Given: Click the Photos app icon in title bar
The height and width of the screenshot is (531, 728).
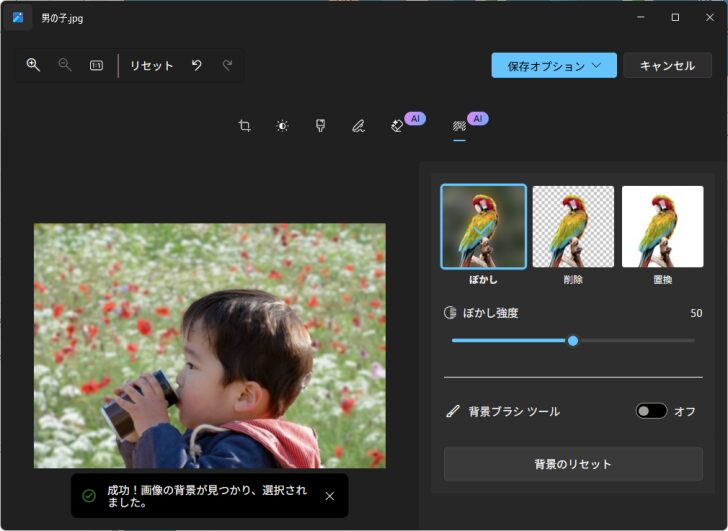Looking at the screenshot, I should 18,18.
